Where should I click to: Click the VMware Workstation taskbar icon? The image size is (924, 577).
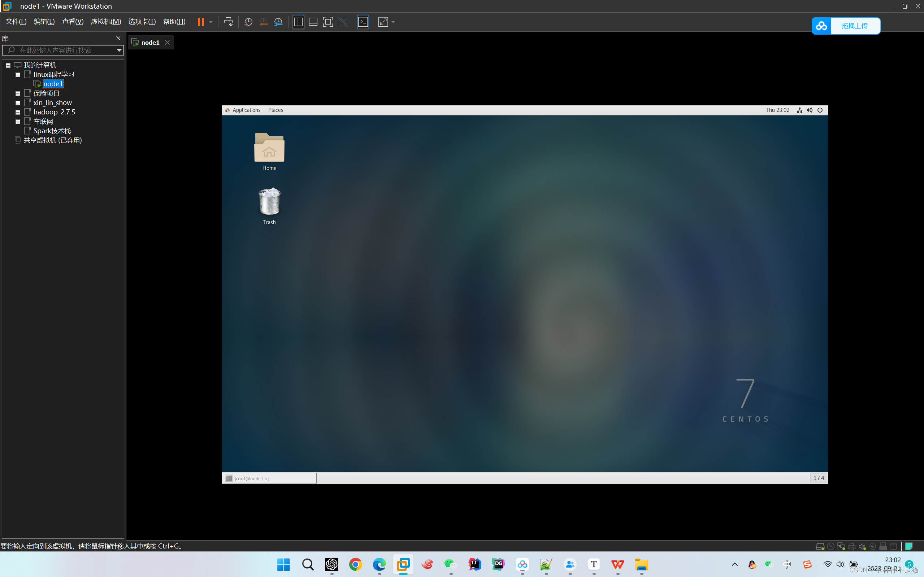[x=403, y=564]
